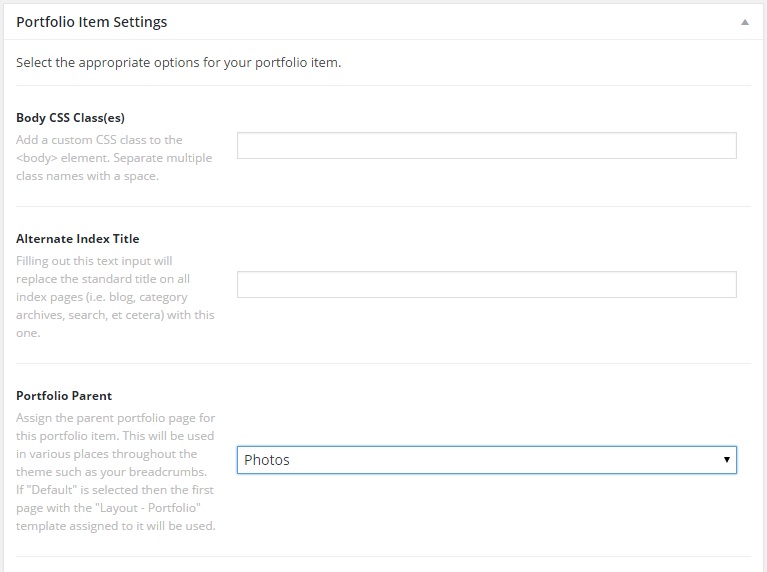Click the Portfolio Parent label
The width and height of the screenshot is (767, 572).
point(64,396)
